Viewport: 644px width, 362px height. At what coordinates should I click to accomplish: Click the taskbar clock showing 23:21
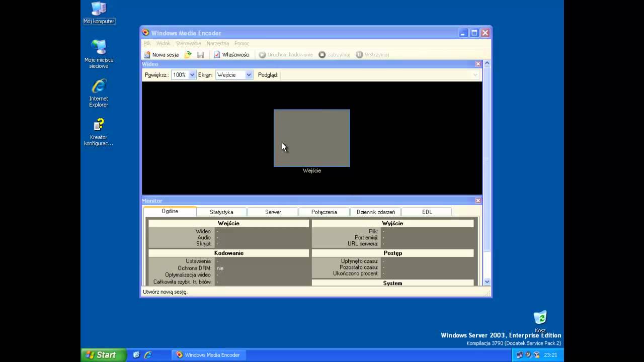(550, 355)
